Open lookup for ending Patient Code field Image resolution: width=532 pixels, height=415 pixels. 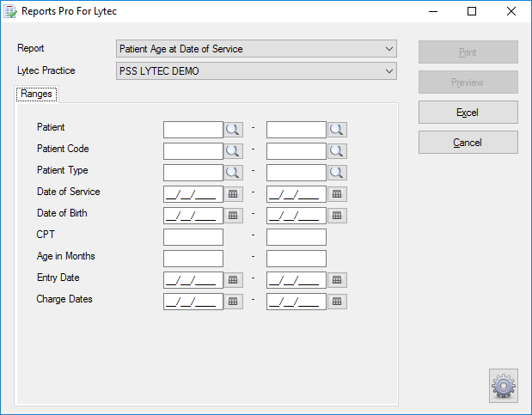click(x=337, y=151)
